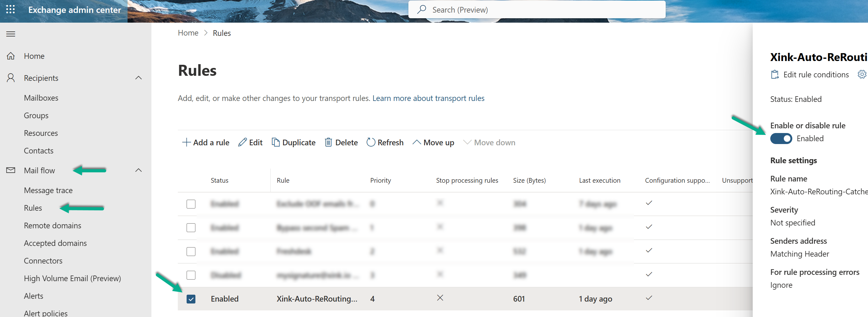The width and height of the screenshot is (868, 317).
Task: Open Contacts in the sidebar
Action: (38, 151)
